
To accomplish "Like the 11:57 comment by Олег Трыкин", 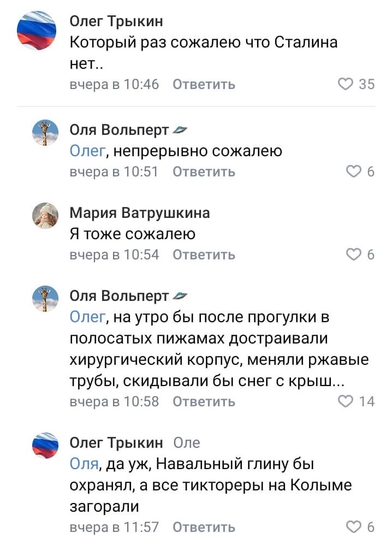I will tap(354, 527).
